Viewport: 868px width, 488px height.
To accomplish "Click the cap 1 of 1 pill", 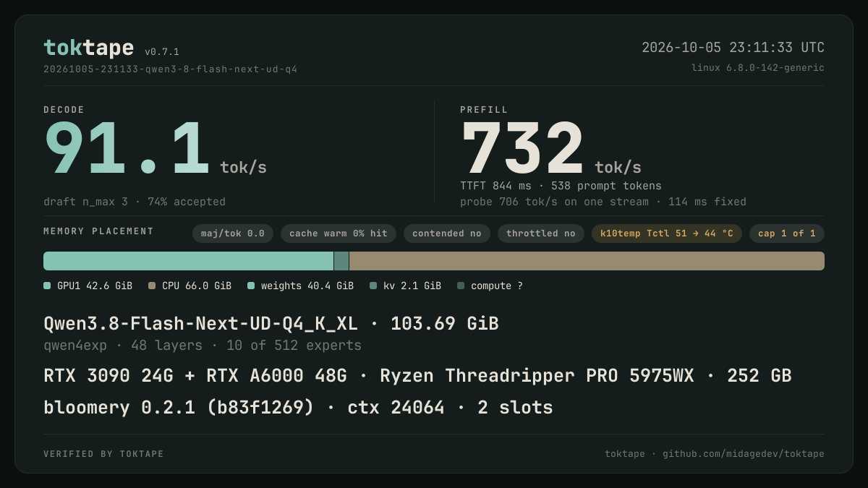I will (787, 234).
